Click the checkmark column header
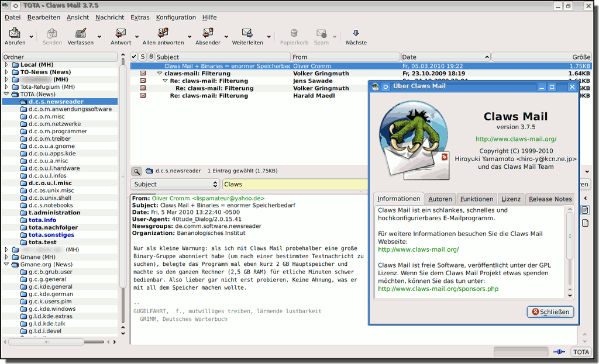The width and height of the screenshot is (599, 364). 133,57
